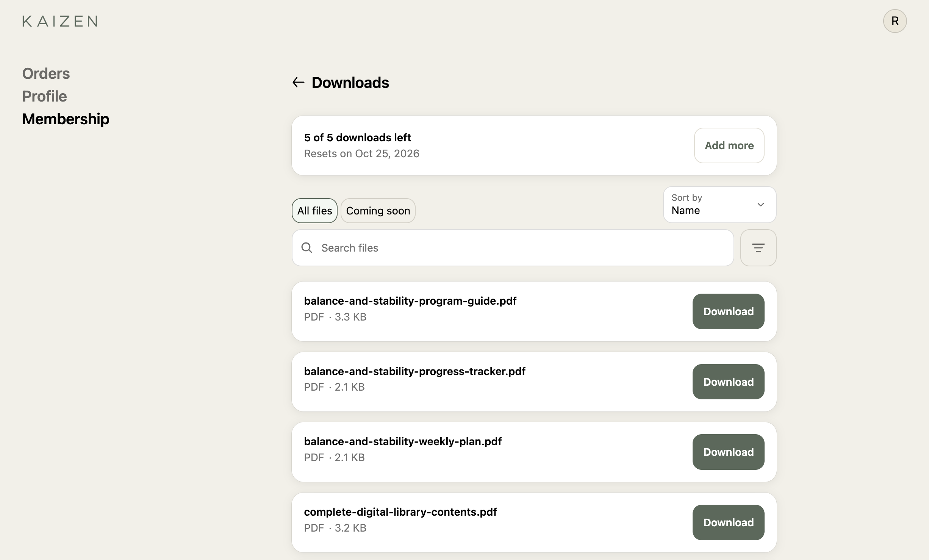929x560 pixels.
Task: Click the magnifier icon in search box
Action: pos(307,248)
